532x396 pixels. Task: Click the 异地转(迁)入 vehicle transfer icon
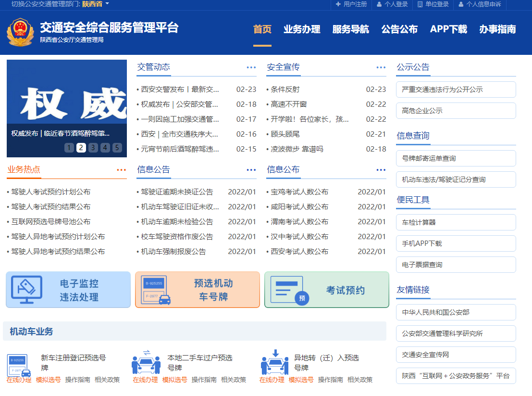tap(274, 363)
